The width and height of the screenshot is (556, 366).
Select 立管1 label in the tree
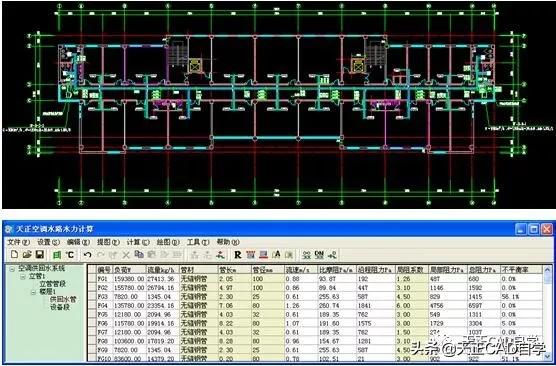pyautogui.click(x=37, y=276)
